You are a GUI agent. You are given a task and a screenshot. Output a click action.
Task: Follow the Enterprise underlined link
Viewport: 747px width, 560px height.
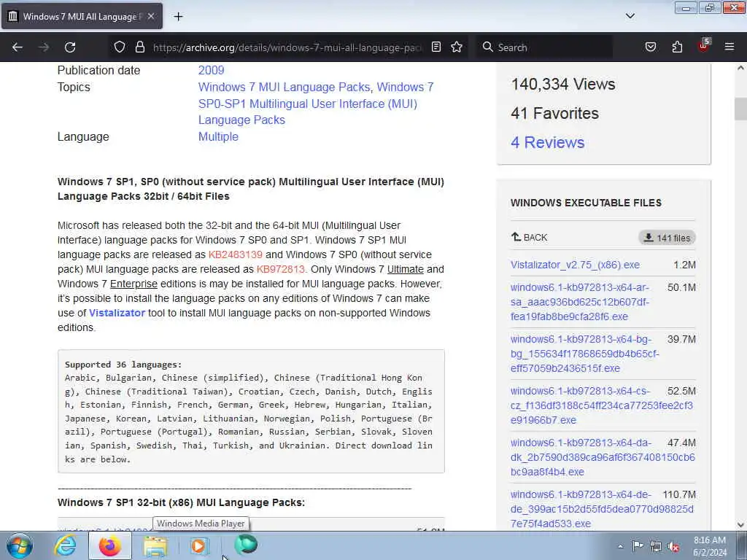133,284
